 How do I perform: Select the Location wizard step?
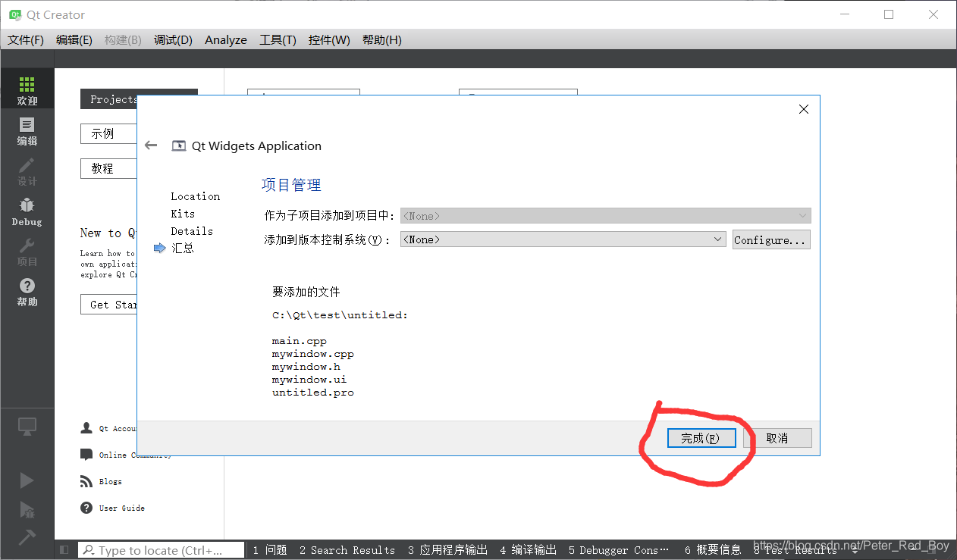coord(195,196)
